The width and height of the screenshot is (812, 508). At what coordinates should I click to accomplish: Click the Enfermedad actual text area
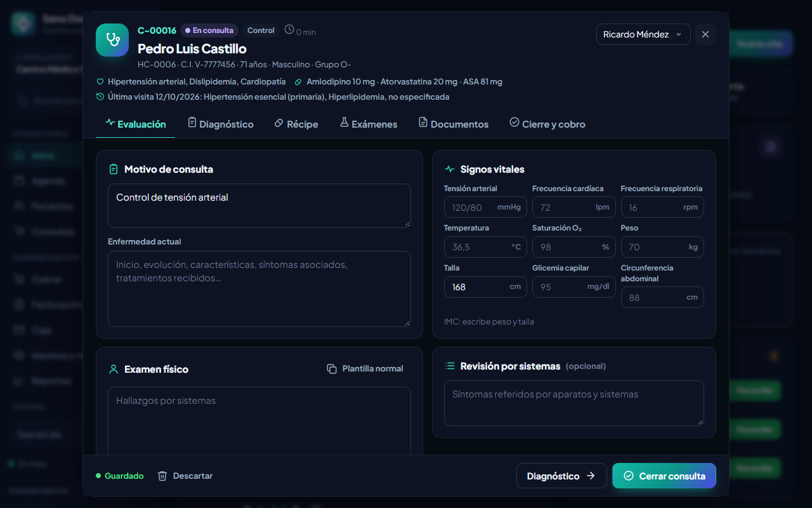tap(259, 289)
